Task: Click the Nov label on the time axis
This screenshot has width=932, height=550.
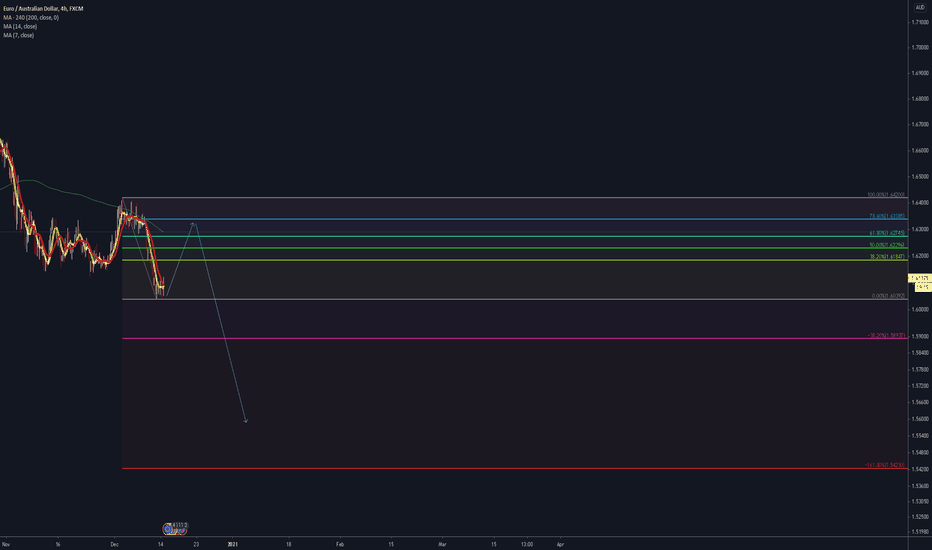Action: point(6,544)
